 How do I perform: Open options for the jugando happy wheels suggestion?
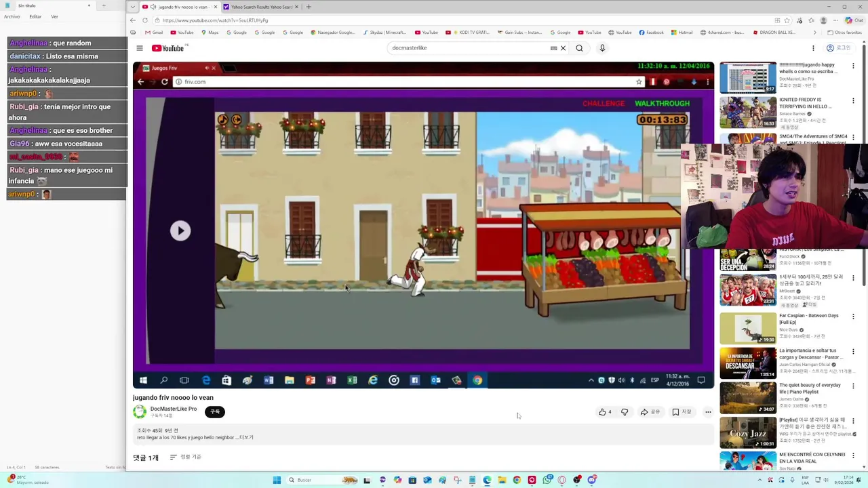[853, 66]
